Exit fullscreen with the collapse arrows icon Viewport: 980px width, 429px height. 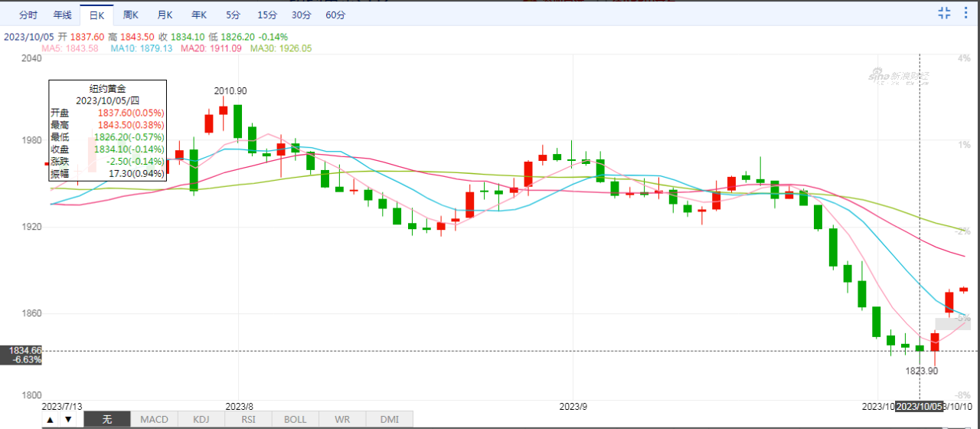coord(944,12)
